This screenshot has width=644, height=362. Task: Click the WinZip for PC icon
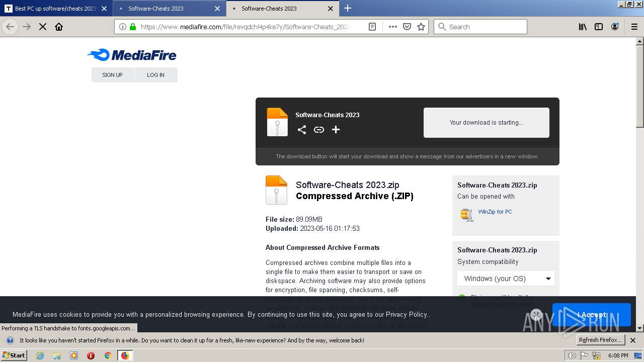click(x=467, y=215)
